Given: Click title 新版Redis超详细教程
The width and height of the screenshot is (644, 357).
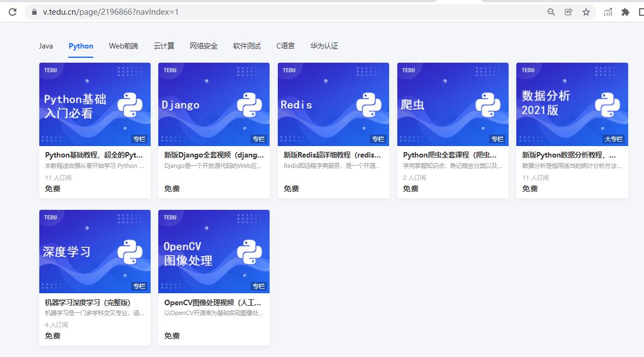Looking at the screenshot, I should coord(332,155).
